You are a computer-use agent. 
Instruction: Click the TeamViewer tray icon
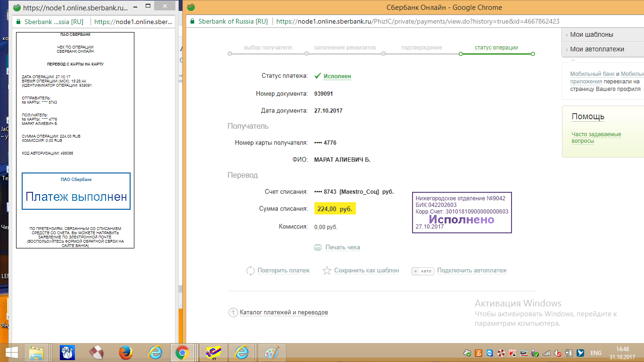tap(489, 353)
